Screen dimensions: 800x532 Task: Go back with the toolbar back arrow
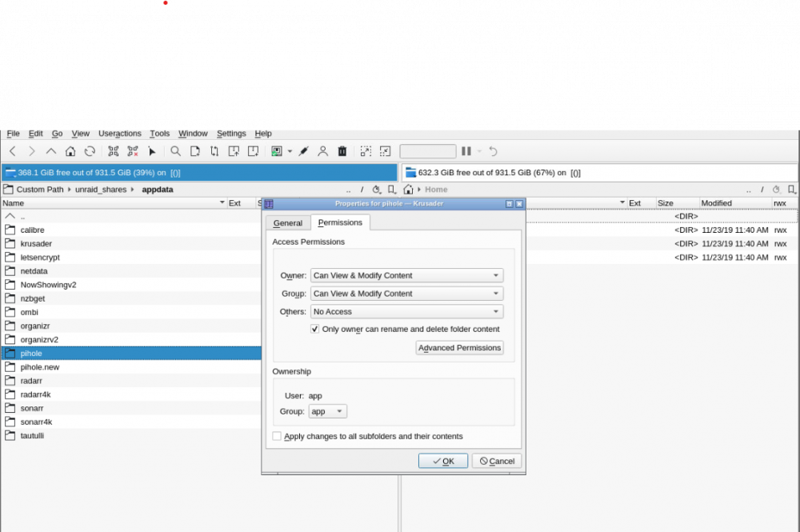coord(13,151)
